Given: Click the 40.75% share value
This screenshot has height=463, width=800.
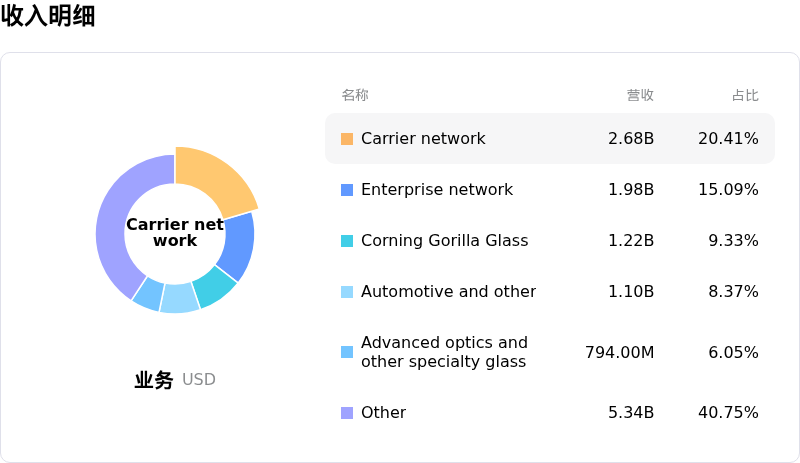Looking at the screenshot, I should click(728, 413).
